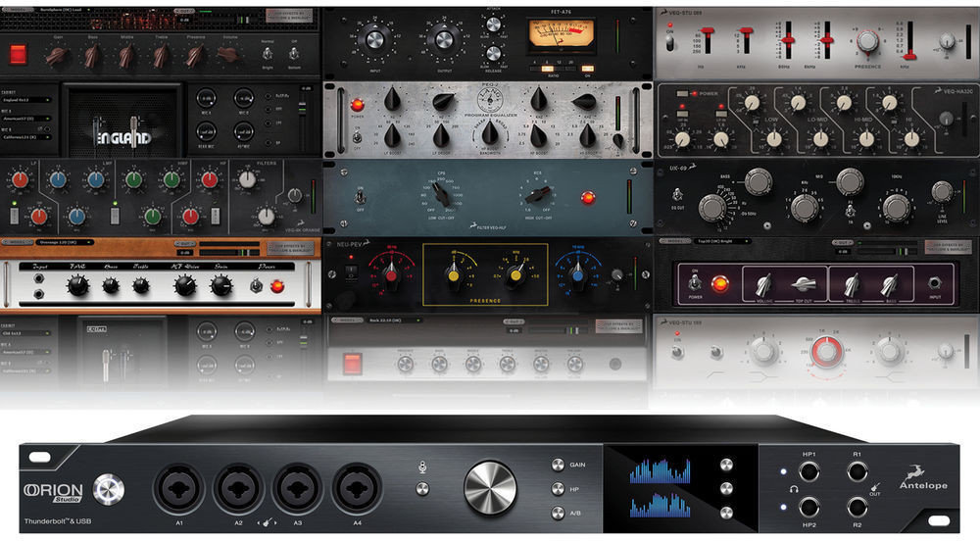The image size is (980, 541).
Task: Open the Cabinet dropdown showing England 4x12
Action: (x=25, y=100)
